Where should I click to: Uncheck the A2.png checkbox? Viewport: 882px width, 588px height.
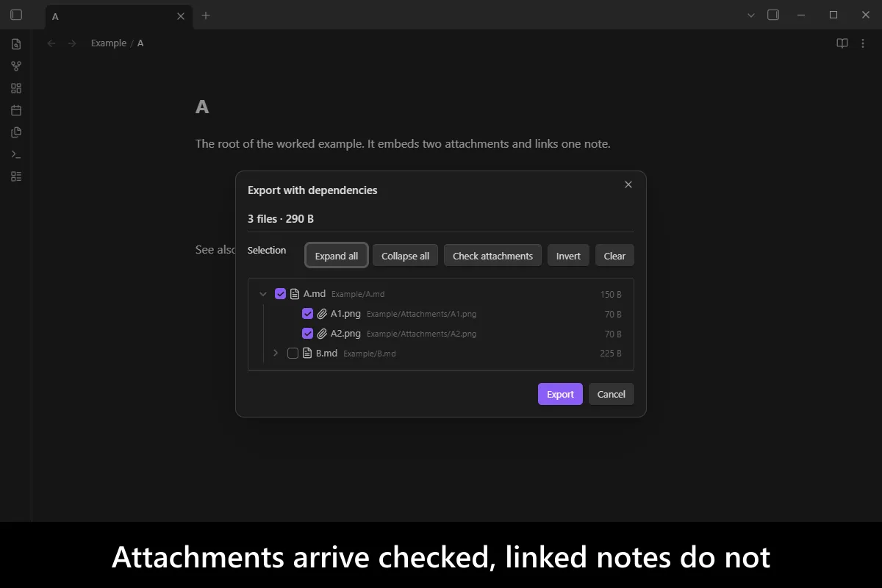(x=307, y=334)
